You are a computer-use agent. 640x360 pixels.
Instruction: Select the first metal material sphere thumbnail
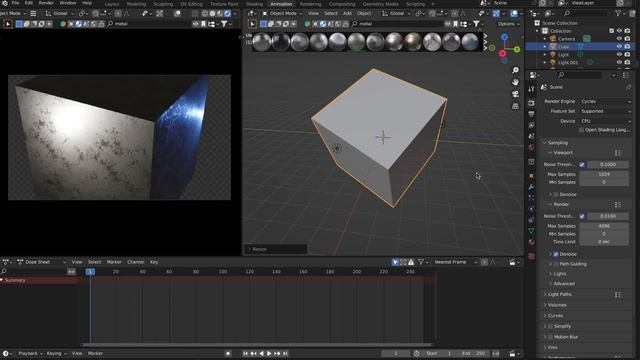(262, 42)
